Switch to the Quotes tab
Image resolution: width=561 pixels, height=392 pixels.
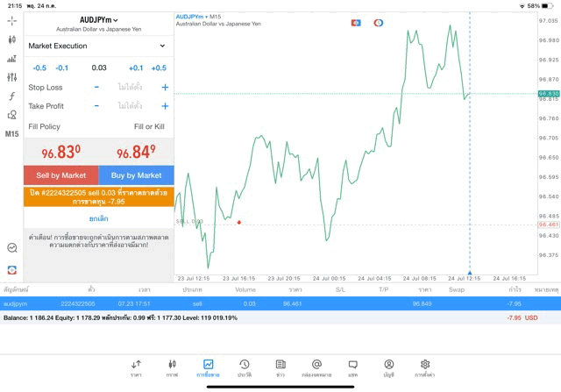click(x=136, y=367)
